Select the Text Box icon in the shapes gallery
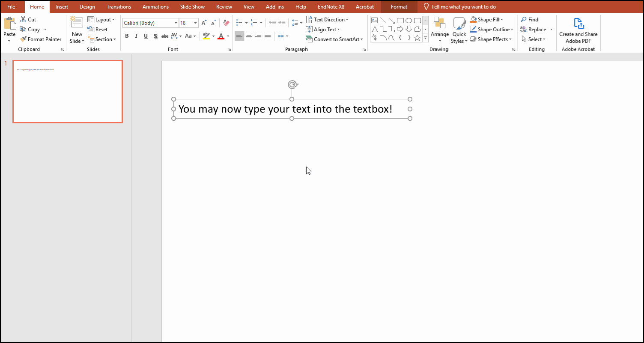Image resolution: width=644 pixels, height=343 pixels. pos(374,20)
